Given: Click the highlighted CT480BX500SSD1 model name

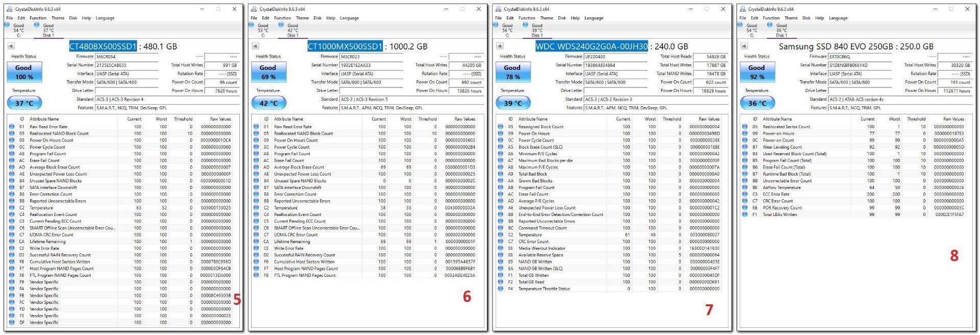Looking at the screenshot, I should click(x=103, y=46).
